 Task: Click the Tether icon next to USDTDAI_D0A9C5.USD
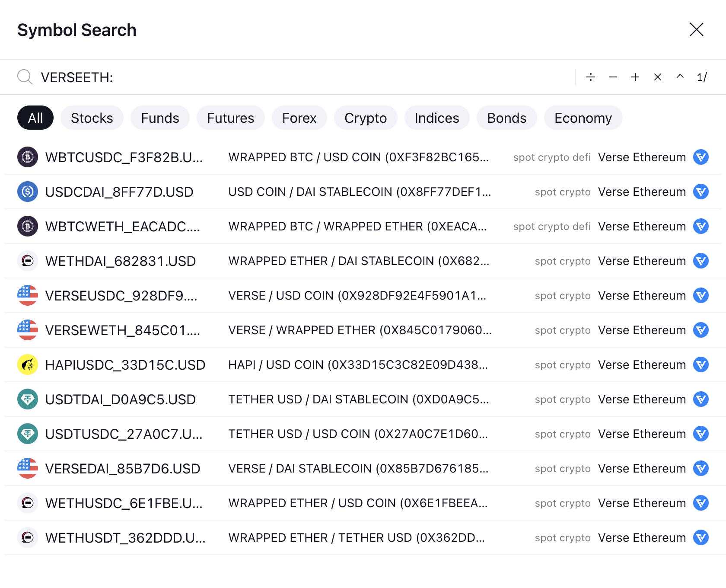pos(27,399)
